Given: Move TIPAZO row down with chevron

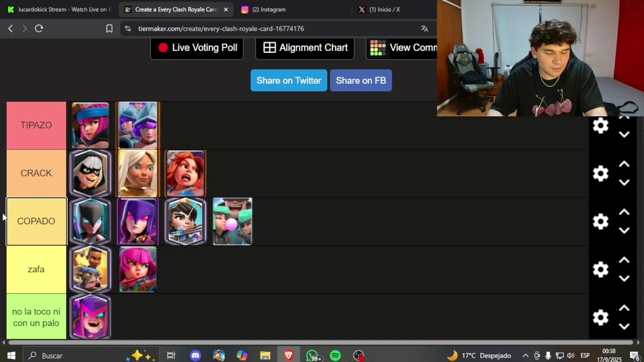Looking at the screenshot, I should 624,135.
